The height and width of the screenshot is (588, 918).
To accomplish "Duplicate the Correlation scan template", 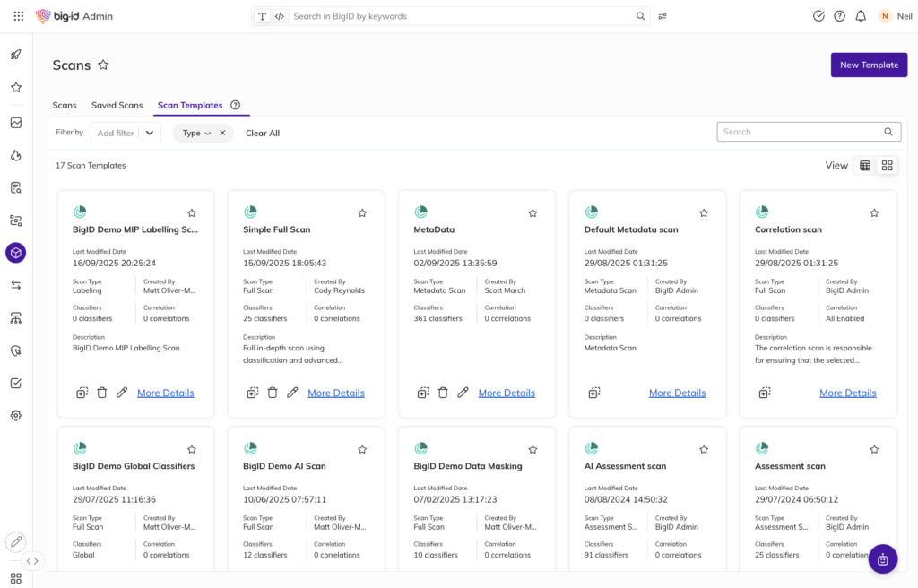I will coord(764,393).
